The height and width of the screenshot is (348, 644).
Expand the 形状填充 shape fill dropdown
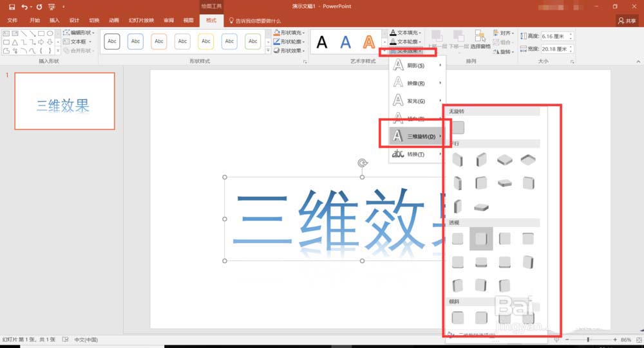pyautogui.click(x=289, y=32)
